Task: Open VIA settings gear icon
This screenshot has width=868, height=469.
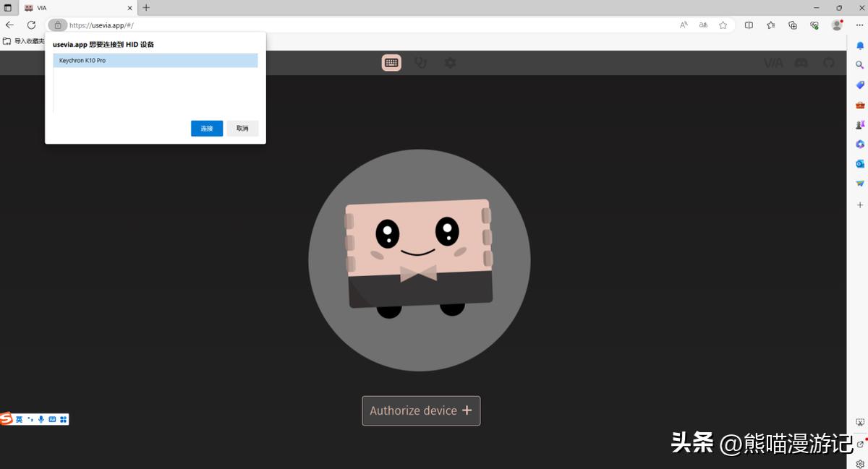Action: 450,63
